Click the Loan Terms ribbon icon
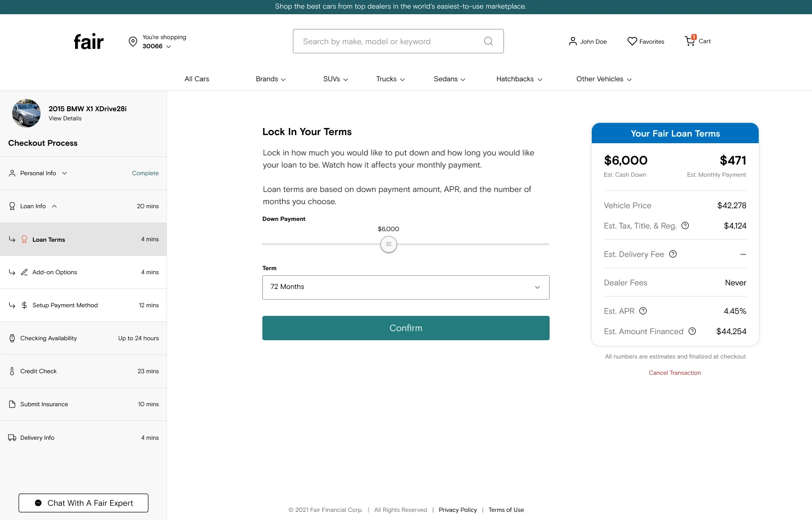812x520 pixels. (24, 239)
